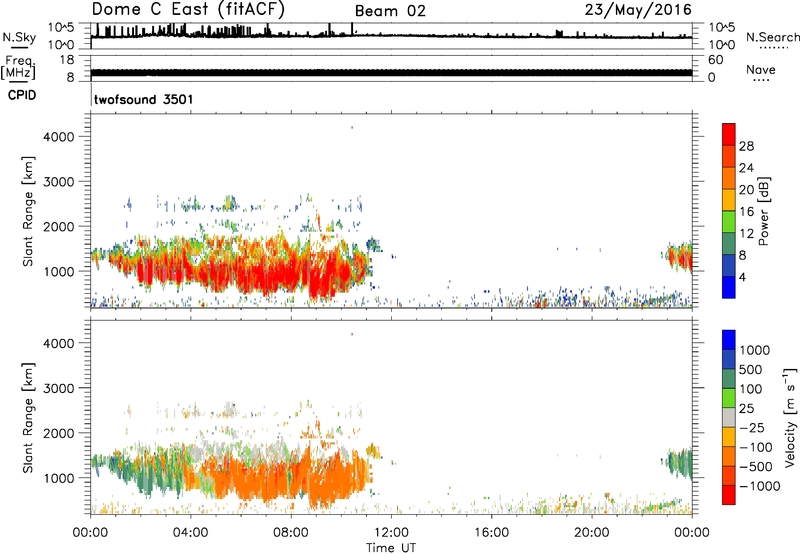Click the 18 tick on the frequency axis
The height and width of the screenshot is (554, 800).
[x=67, y=60]
